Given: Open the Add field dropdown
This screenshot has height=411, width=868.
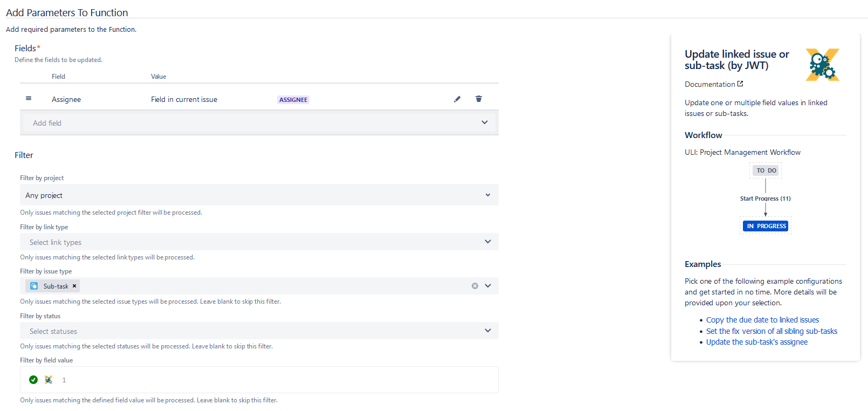Looking at the screenshot, I should 259,123.
